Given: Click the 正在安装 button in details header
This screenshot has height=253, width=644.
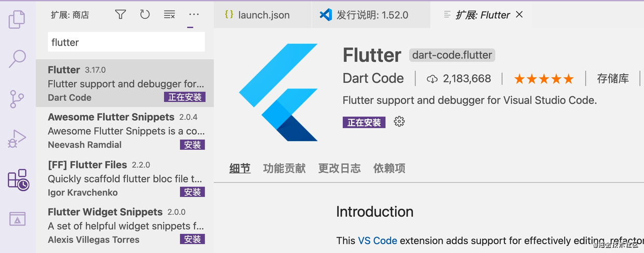Looking at the screenshot, I should pos(364,122).
